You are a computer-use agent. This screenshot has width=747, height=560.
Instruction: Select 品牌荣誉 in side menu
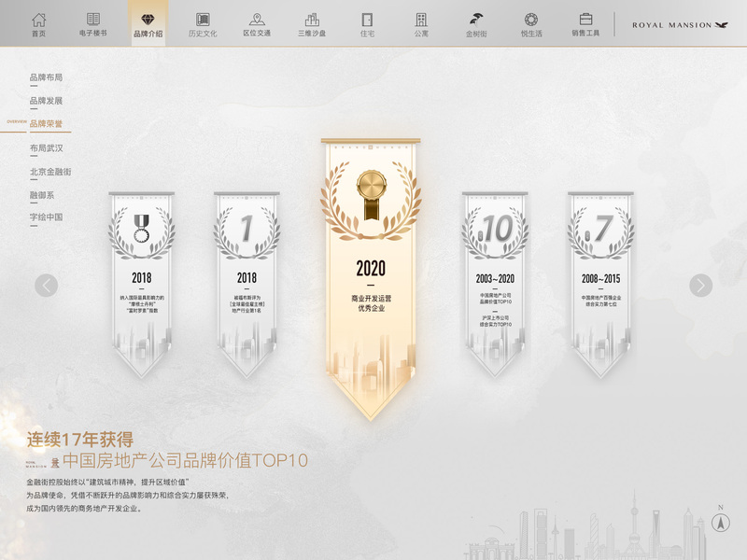pyautogui.click(x=46, y=124)
